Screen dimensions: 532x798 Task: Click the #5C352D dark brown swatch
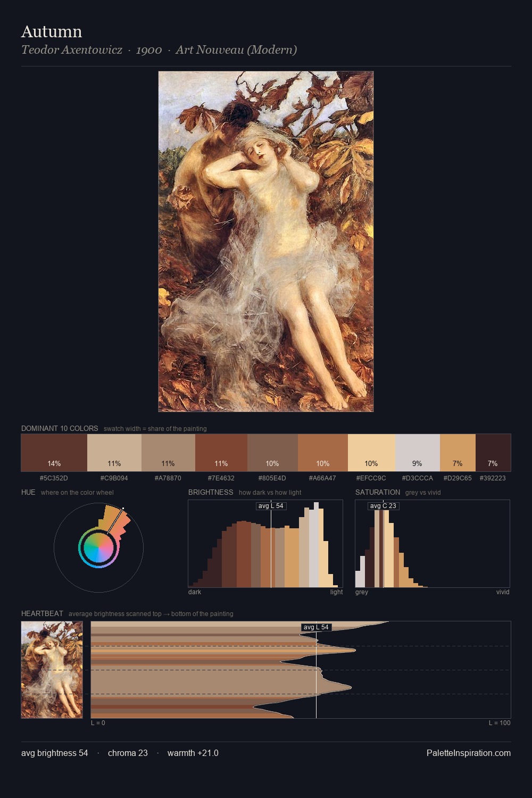54,453
